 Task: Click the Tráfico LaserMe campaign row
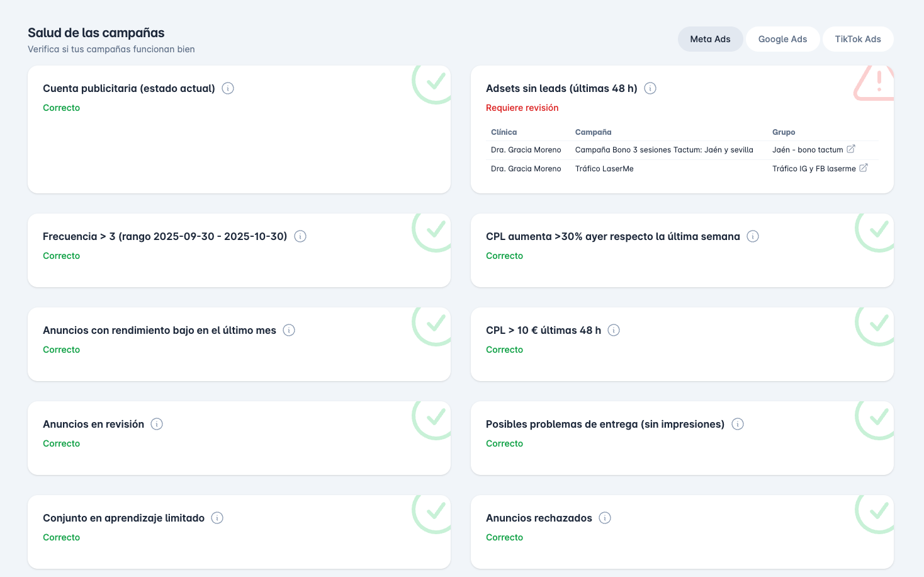click(x=604, y=169)
